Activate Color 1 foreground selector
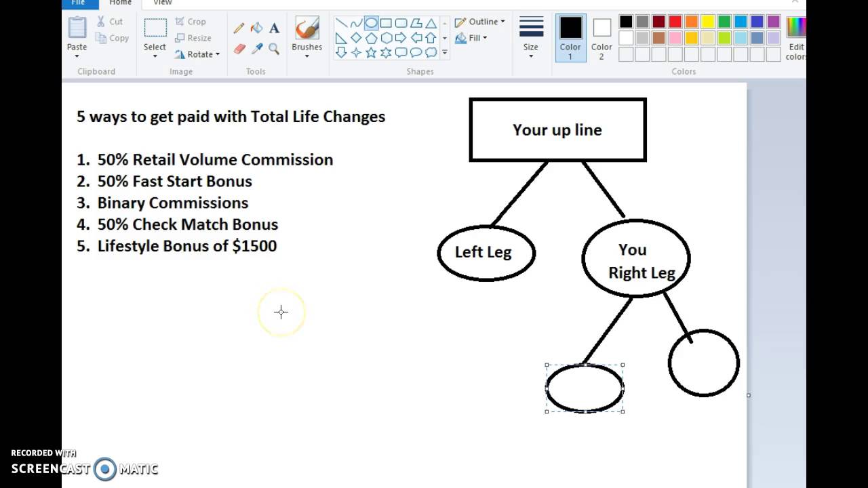 570,37
